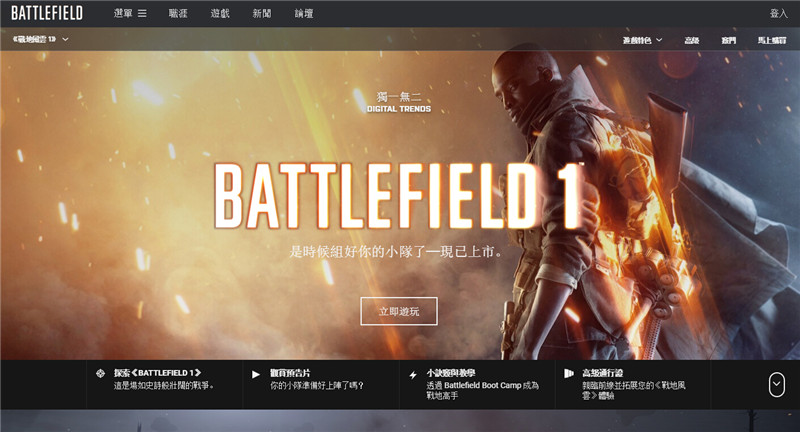The image size is (800, 432).
Task: Expand the 《戰地風雲 1》 game selector dropdown
Action: tap(40, 39)
